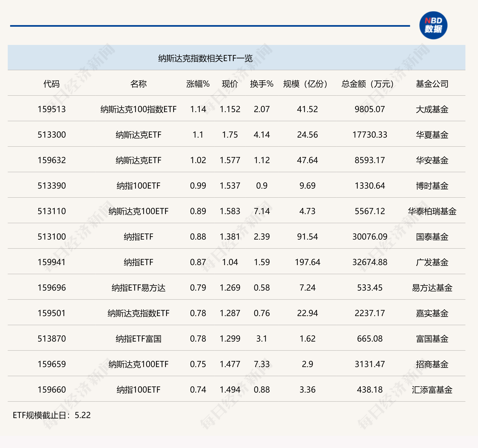Click the 换手% column header
The height and width of the screenshot is (448, 478).
point(261,84)
